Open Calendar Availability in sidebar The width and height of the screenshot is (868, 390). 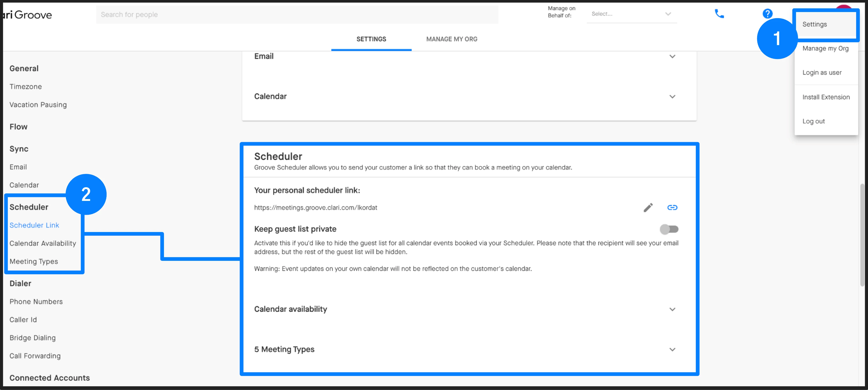(x=43, y=243)
